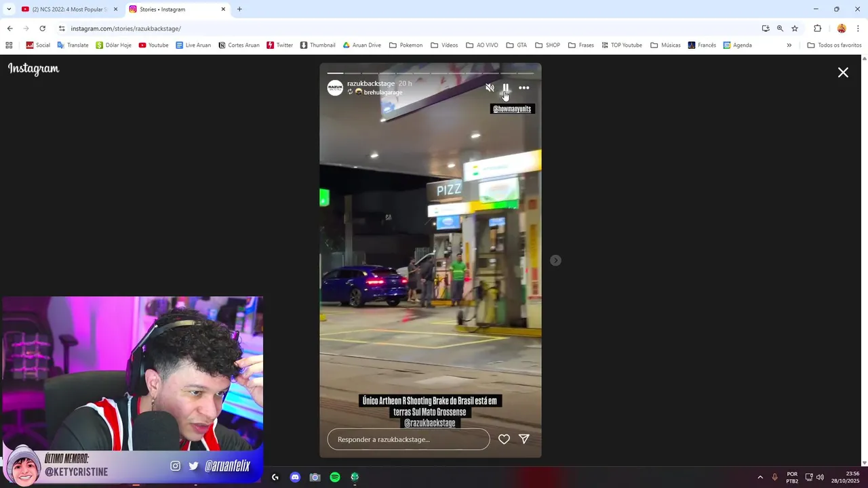Open razukbackstage profile avatar
868x488 pixels.
pos(335,87)
